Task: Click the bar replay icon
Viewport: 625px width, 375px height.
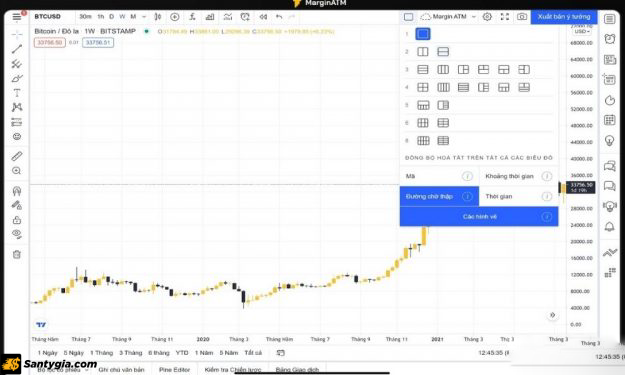Action: [263, 17]
